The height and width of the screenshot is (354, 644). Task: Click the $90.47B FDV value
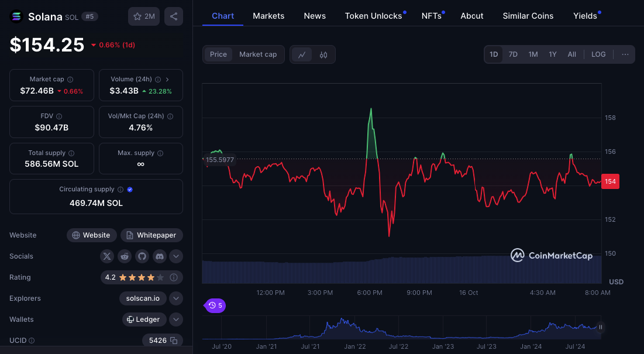pos(51,128)
